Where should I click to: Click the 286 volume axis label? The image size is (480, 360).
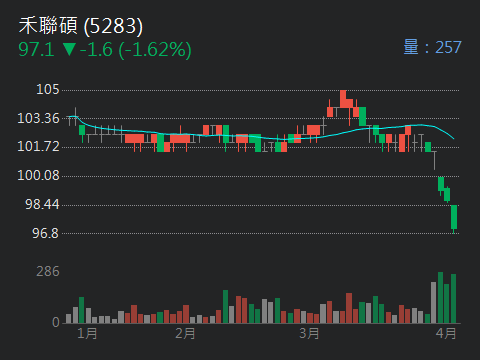coord(48,272)
